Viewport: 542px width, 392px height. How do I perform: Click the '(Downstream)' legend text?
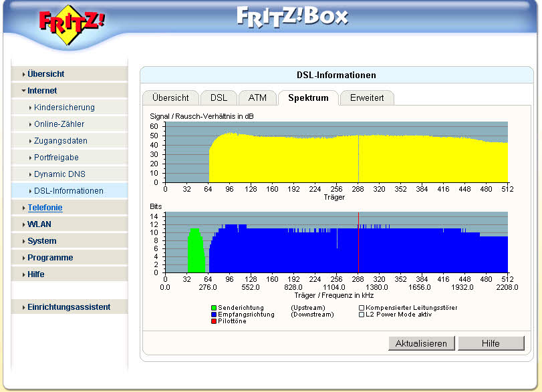click(x=313, y=315)
